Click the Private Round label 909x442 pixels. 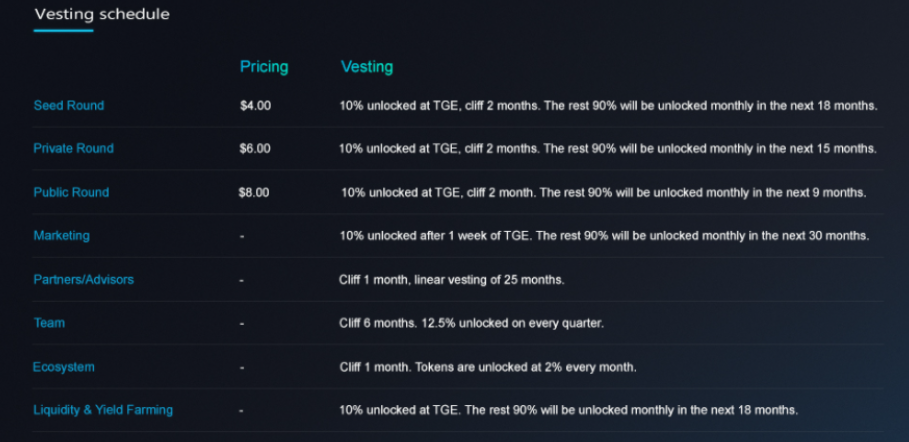pyautogui.click(x=74, y=148)
